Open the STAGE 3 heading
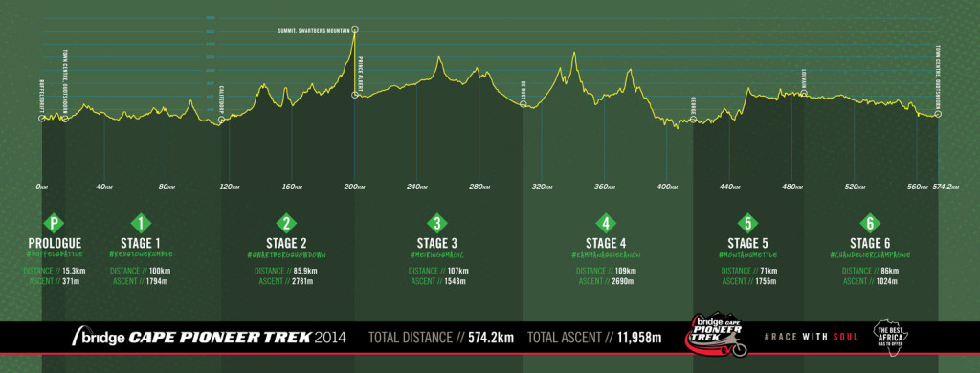Screen dimensions: 980x373 tap(437, 243)
